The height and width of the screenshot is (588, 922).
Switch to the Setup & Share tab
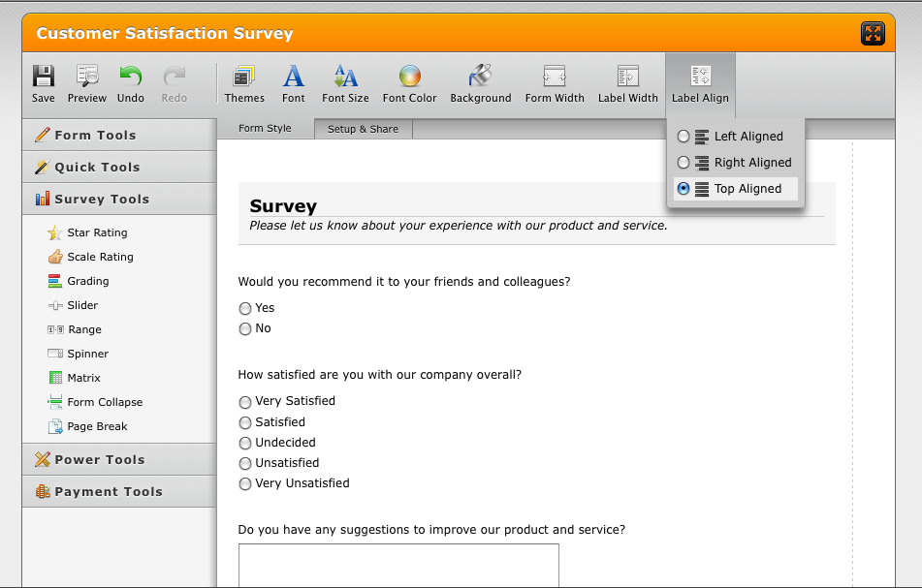coord(363,129)
